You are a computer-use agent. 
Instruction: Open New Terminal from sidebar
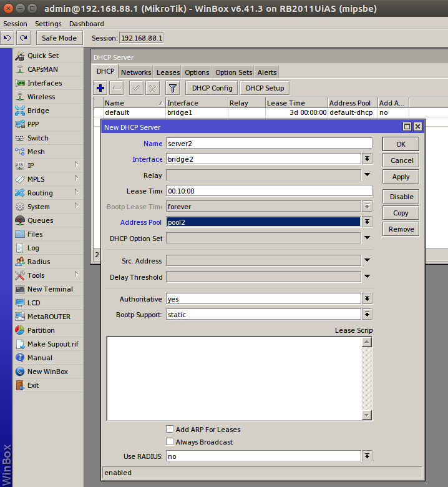[49, 289]
